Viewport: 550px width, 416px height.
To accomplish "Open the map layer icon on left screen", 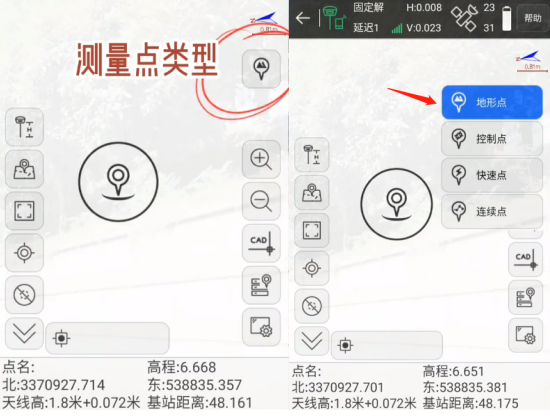I will click(24, 169).
